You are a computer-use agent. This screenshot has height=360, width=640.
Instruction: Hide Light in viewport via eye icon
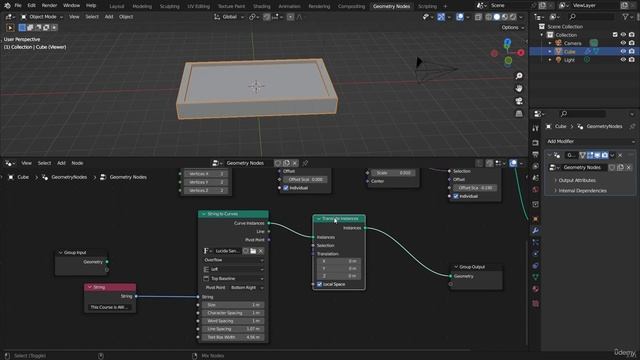(x=623, y=60)
